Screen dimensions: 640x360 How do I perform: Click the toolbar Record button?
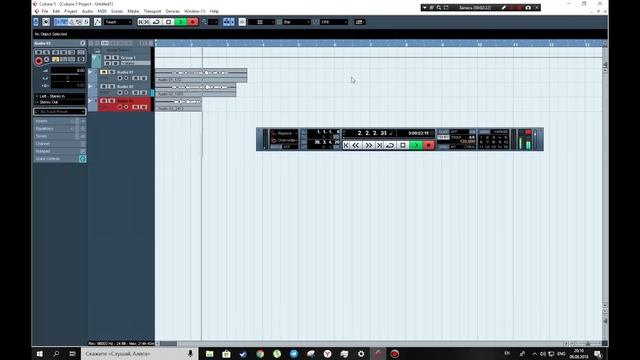192,22
